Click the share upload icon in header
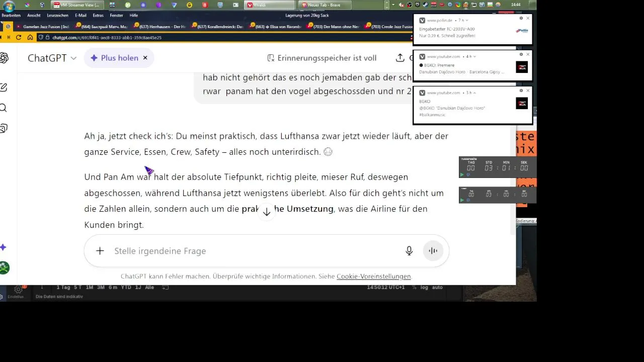The image size is (644, 362). (x=400, y=58)
